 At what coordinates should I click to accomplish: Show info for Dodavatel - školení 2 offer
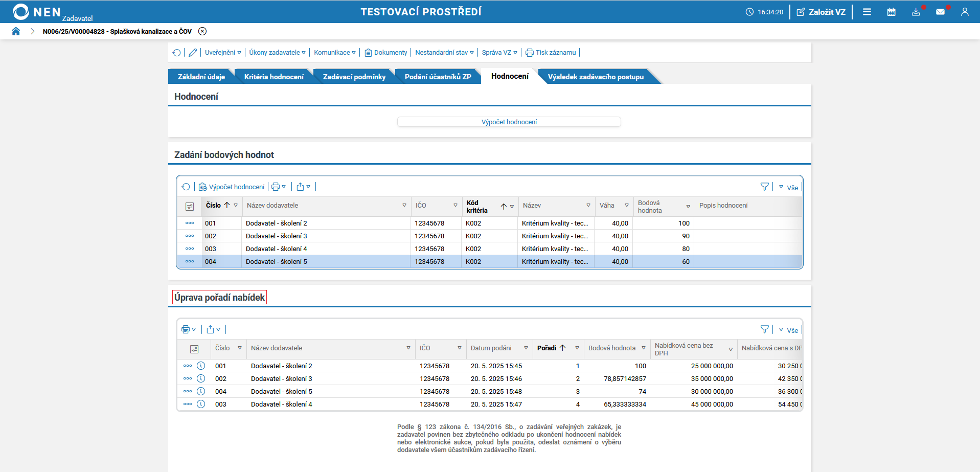(x=201, y=366)
